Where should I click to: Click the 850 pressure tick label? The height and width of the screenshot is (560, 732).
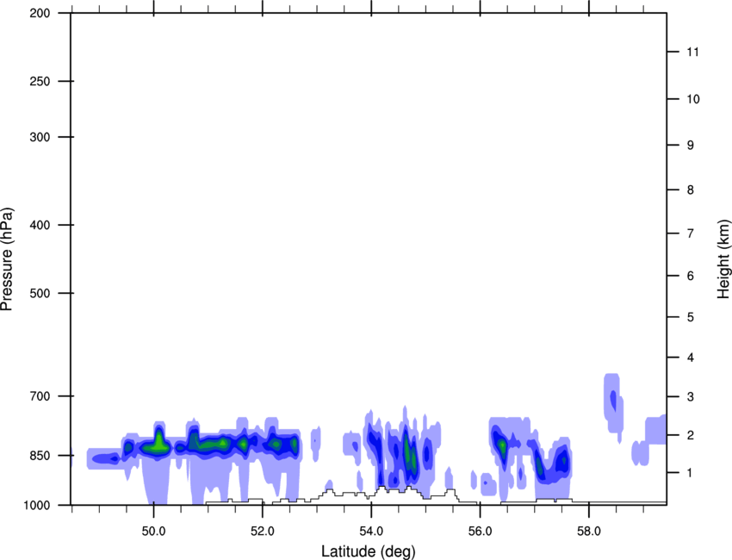(x=40, y=456)
